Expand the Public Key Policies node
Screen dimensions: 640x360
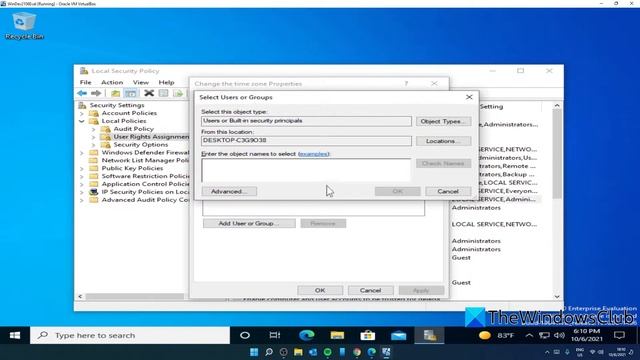coord(82,169)
